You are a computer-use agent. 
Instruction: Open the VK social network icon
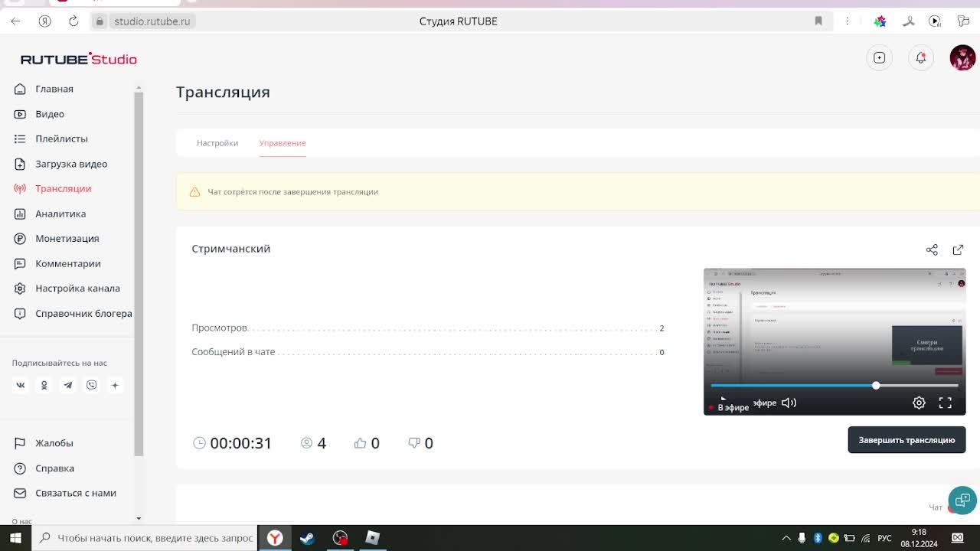click(x=21, y=385)
